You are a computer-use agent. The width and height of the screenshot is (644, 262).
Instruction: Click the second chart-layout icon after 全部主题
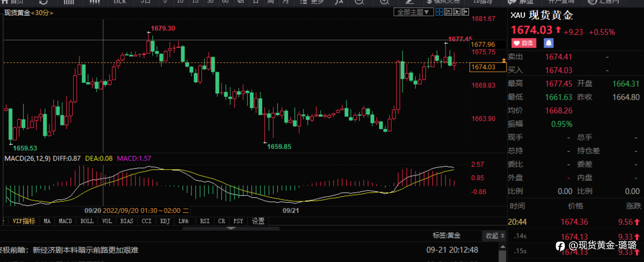click(448, 12)
